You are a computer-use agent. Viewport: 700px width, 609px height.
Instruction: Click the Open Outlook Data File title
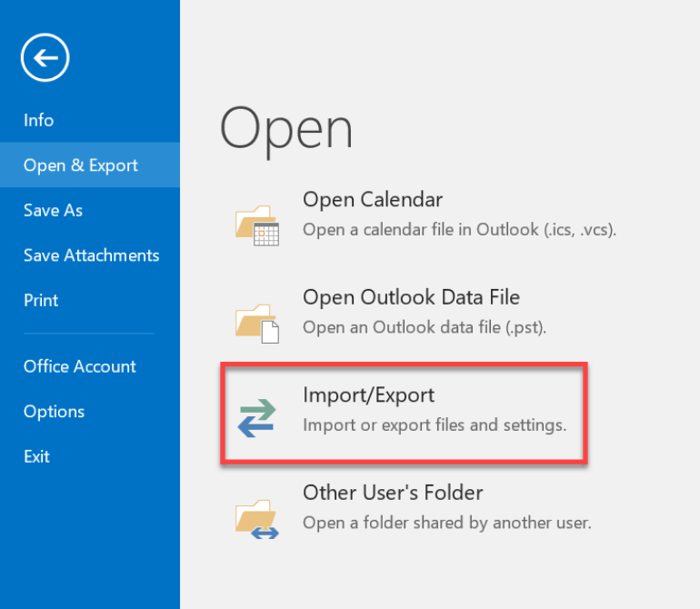coord(411,297)
